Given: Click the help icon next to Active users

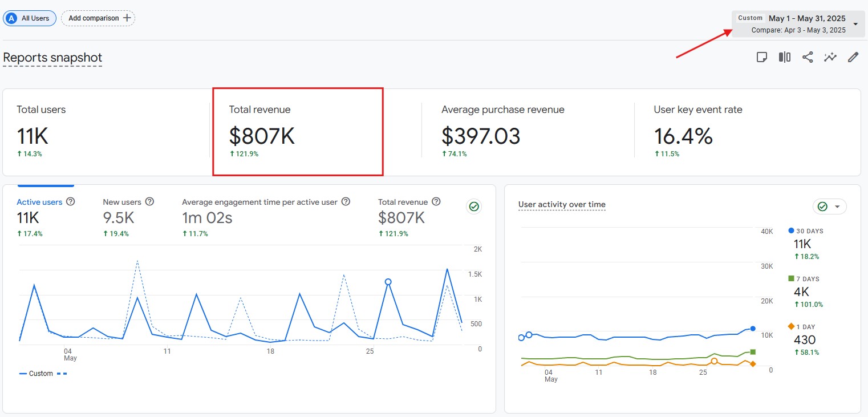Looking at the screenshot, I should point(71,201).
